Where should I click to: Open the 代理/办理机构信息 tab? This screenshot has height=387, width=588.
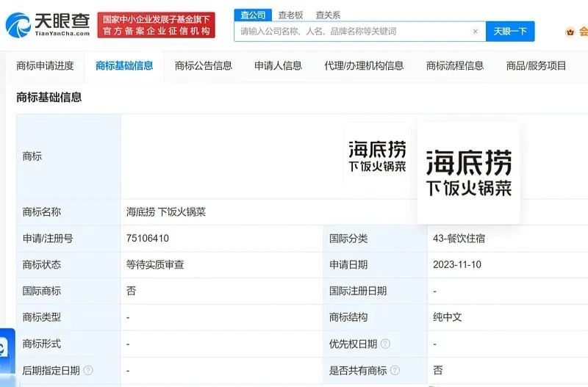(364, 66)
